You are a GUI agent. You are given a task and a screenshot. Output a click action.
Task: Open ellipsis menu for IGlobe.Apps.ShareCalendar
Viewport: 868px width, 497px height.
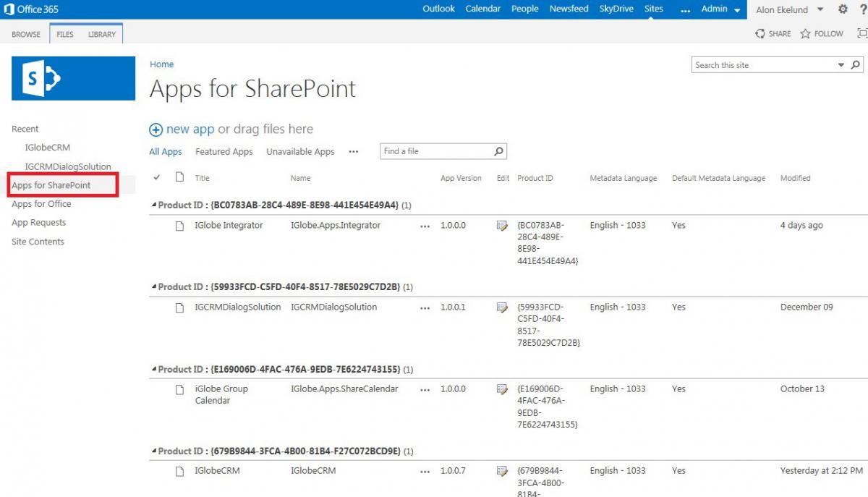tap(425, 389)
